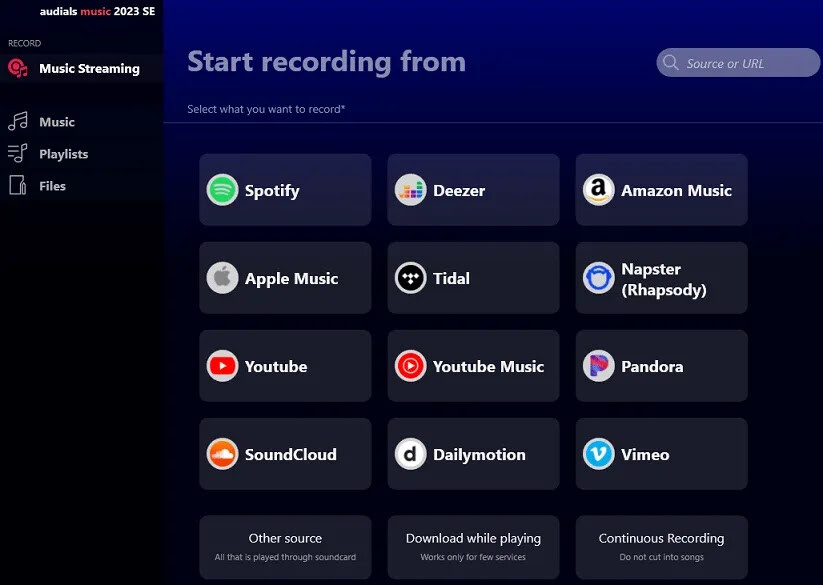The width and height of the screenshot is (823, 585).
Task: Select the Tidal text label
Action: coord(451,278)
